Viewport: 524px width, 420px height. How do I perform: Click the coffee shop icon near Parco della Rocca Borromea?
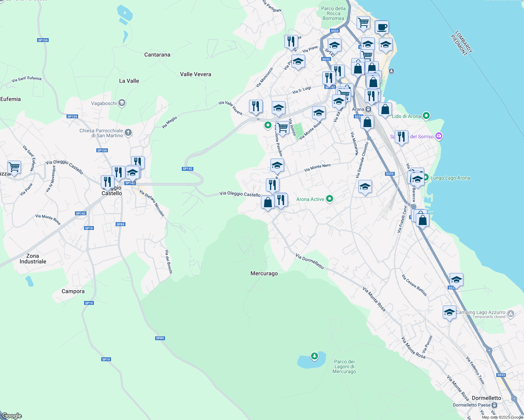pos(381,27)
